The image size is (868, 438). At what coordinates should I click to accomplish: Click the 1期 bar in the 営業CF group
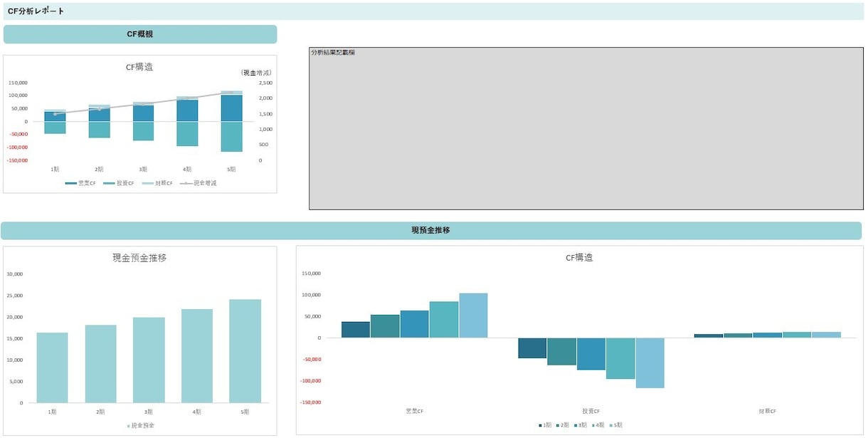[x=356, y=330]
